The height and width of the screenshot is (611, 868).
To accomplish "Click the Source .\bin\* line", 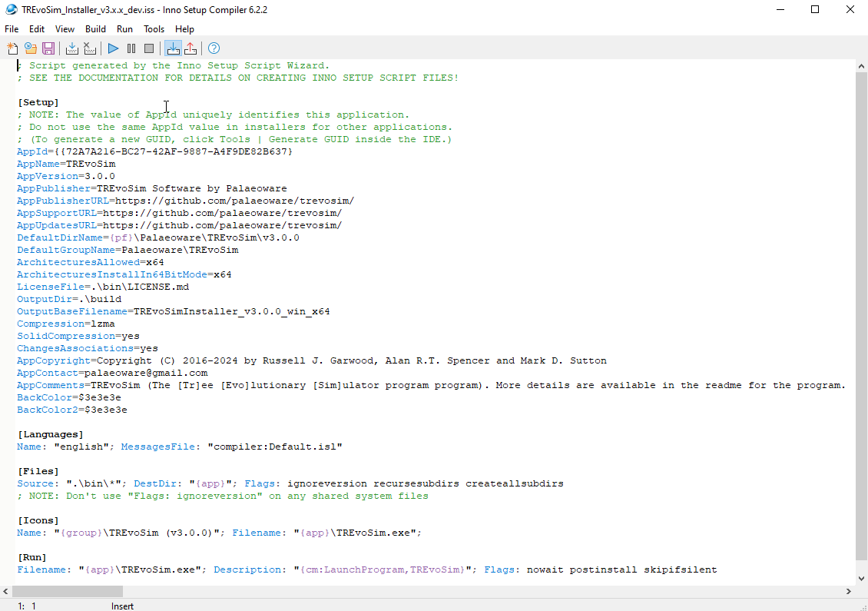I will [290, 483].
